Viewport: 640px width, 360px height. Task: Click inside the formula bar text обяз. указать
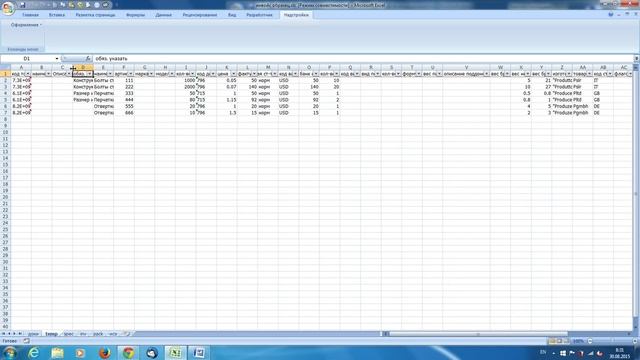click(111, 59)
